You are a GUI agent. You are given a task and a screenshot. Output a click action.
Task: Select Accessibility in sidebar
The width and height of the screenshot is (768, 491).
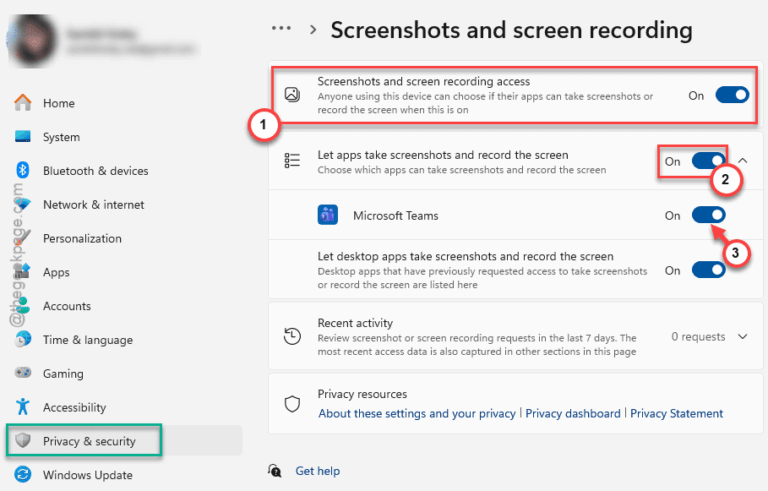[74, 408]
